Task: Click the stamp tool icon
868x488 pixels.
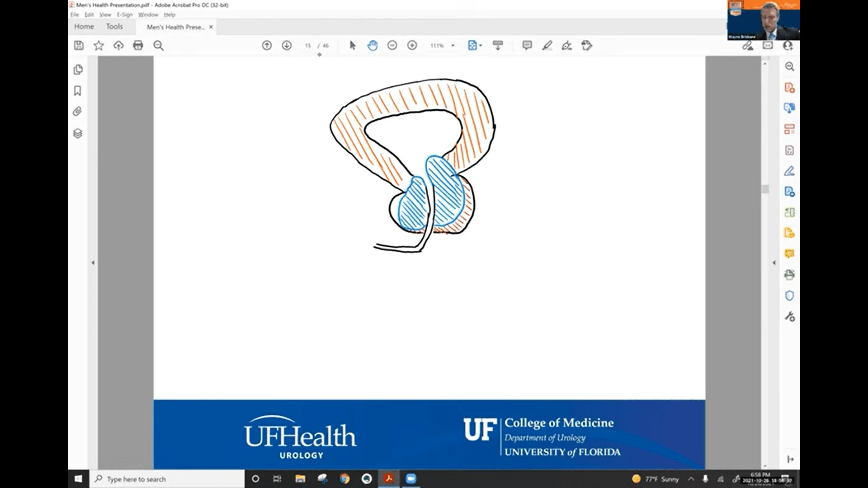Action: (x=587, y=45)
